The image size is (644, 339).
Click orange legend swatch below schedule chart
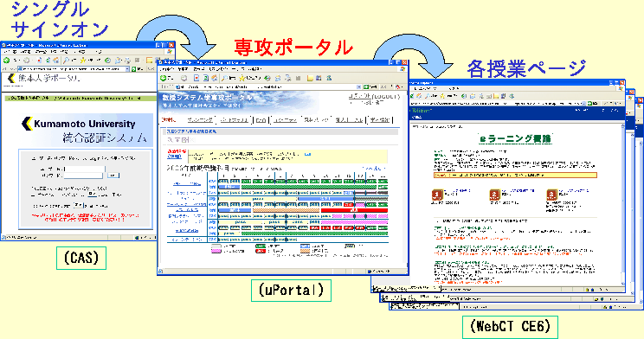coord(305,251)
